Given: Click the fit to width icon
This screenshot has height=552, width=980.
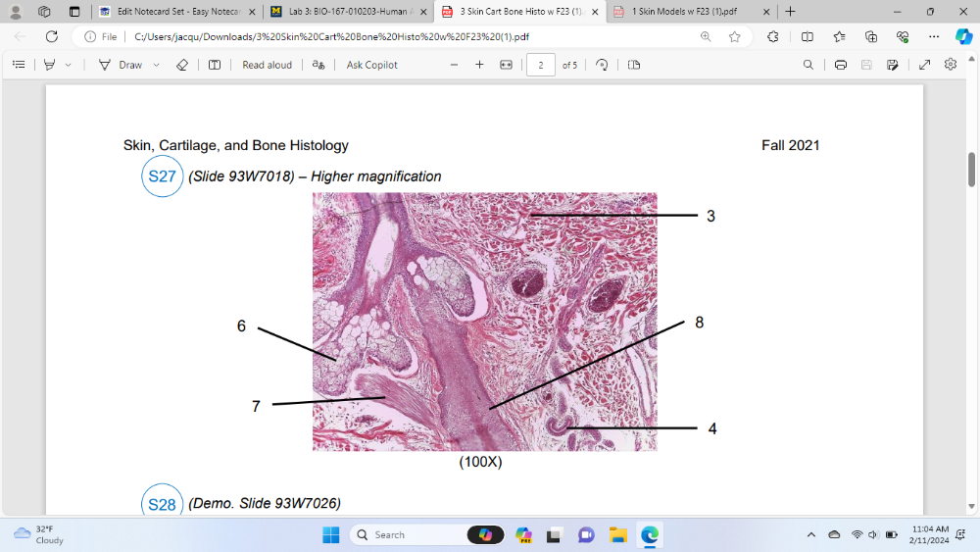Looking at the screenshot, I should point(506,65).
